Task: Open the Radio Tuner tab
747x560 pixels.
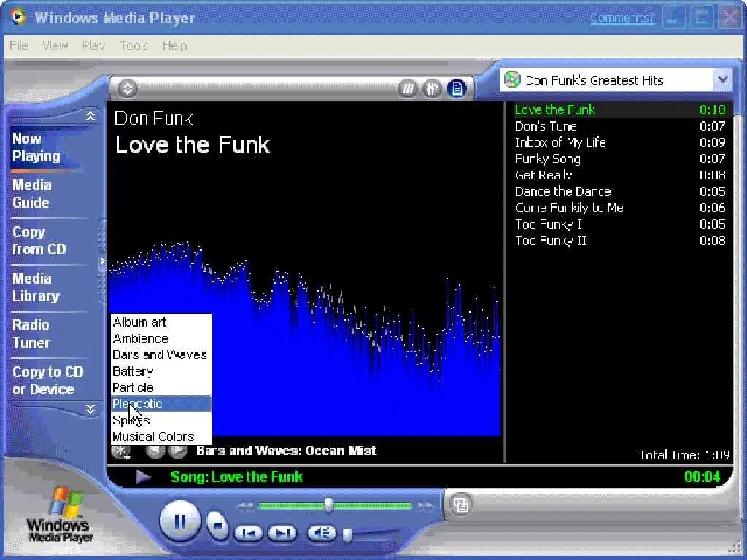Action: click(x=31, y=334)
